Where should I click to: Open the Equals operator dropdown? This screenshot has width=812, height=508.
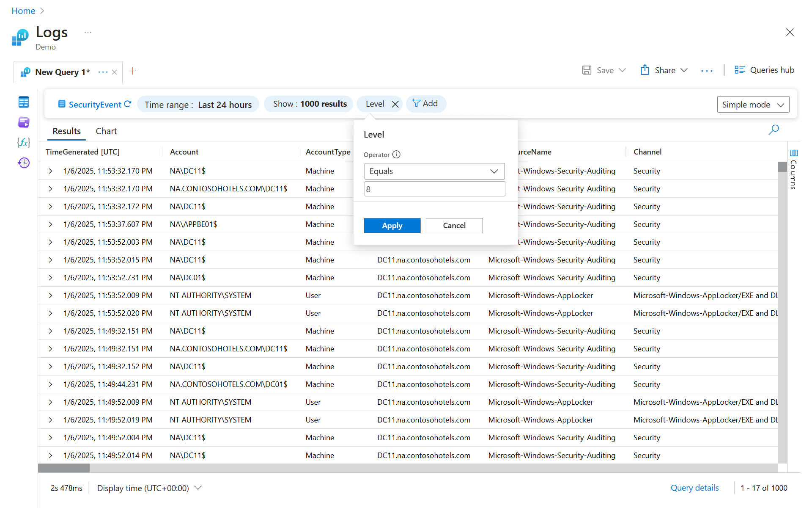click(x=434, y=171)
